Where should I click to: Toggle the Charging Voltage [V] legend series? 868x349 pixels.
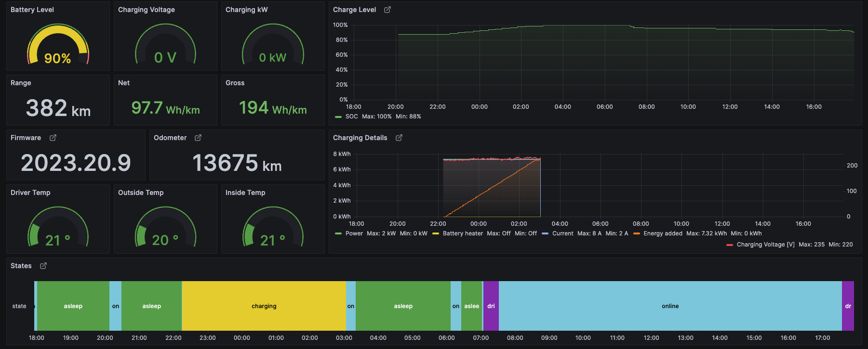(765, 245)
